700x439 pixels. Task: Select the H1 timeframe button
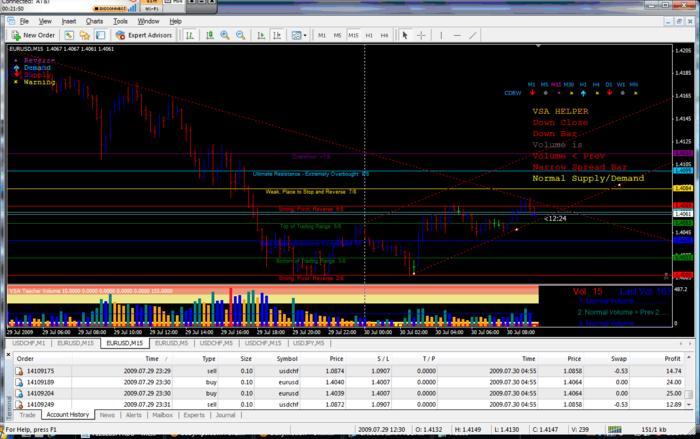point(369,35)
